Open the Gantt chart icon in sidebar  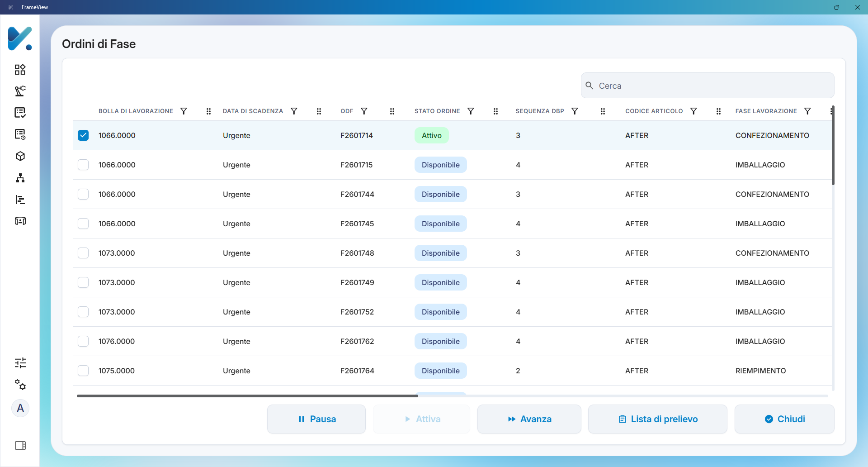[20, 200]
